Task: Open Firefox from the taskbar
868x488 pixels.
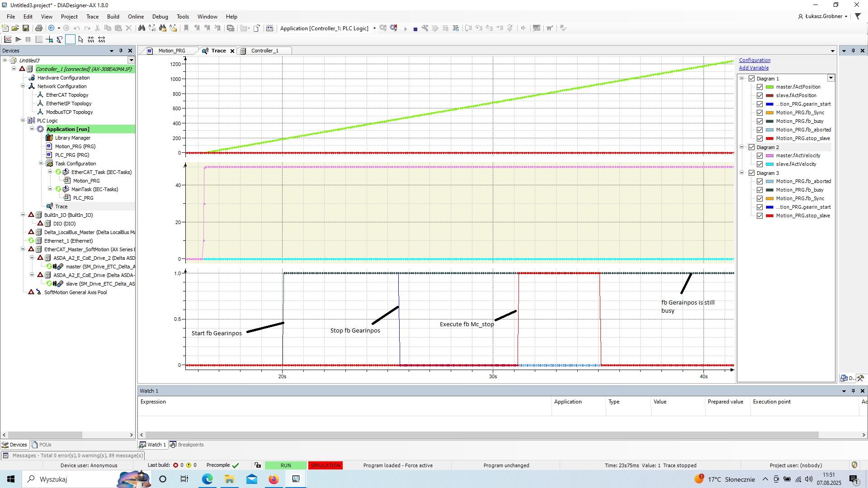Action: pos(274,479)
